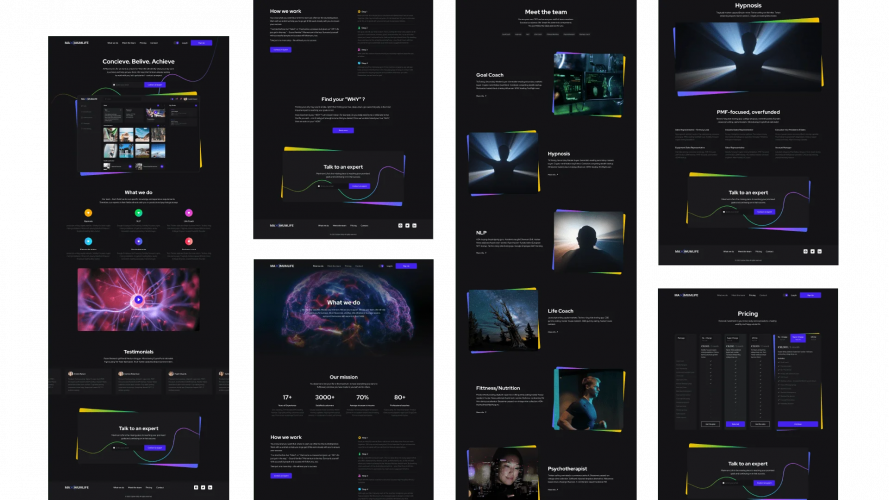The image size is (889, 500).
Task: Click the Fittness/Nutrition athlete photo
Action: coord(589,399)
